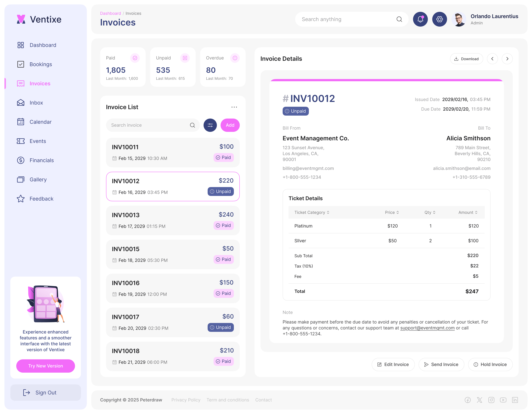Screen dimensions: 532x414
Task: Toggle the Unpaid badge on INV10017
Action: pos(220,327)
